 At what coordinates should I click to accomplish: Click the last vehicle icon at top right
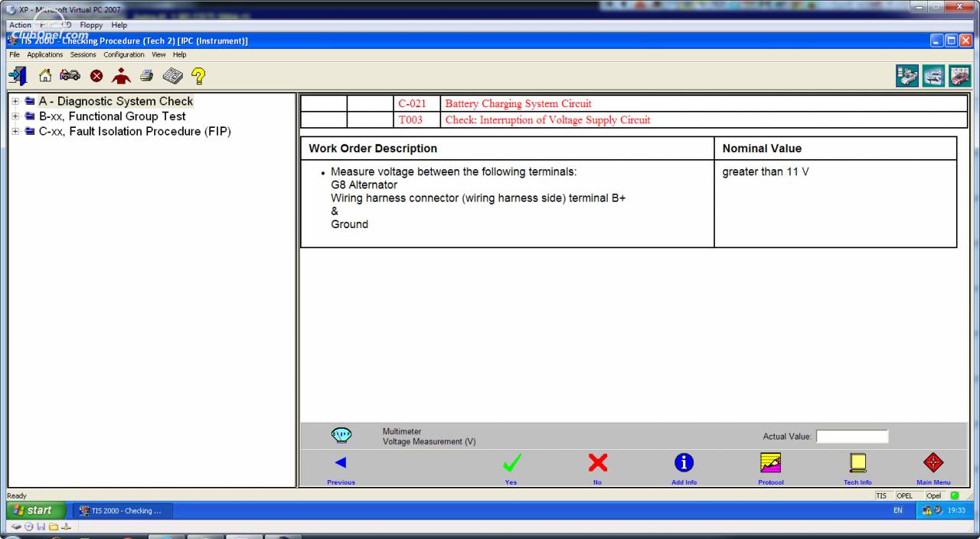tap(959, 76)
